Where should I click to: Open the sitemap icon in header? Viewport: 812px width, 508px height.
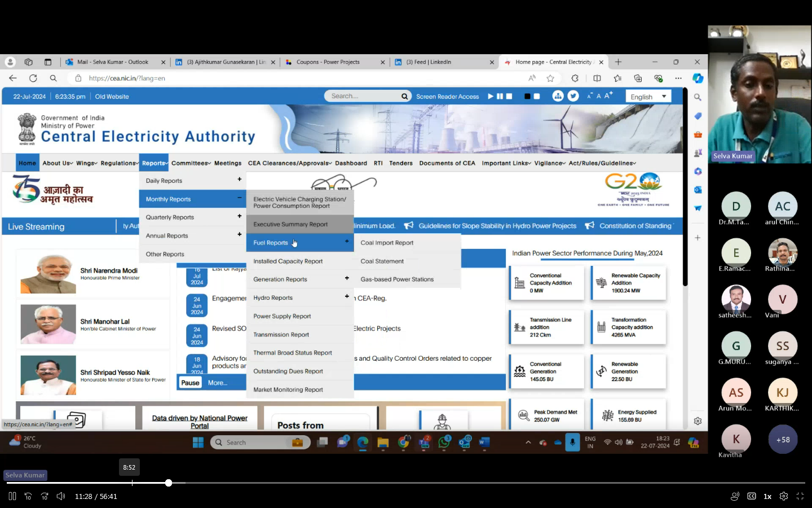[x=558, y=96]
